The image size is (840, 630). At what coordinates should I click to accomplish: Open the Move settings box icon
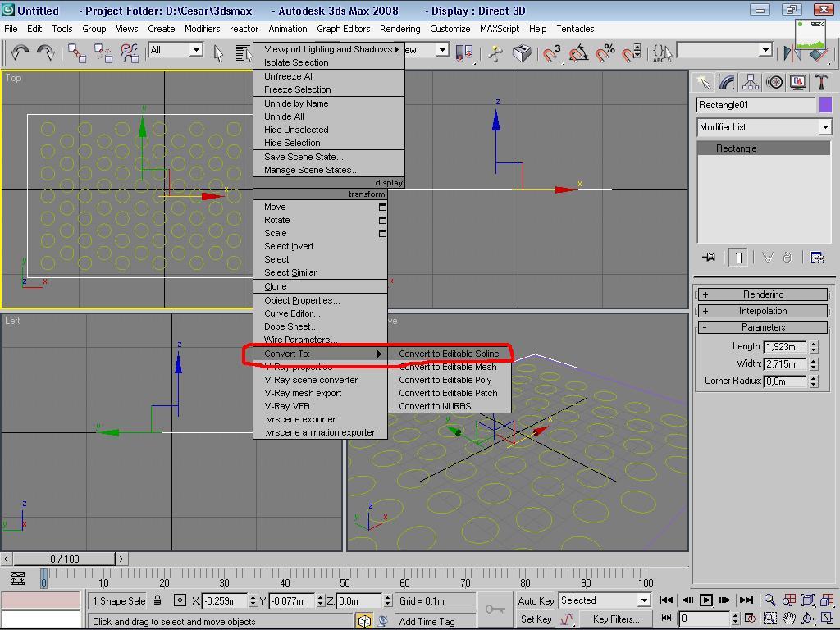pos(382,208)
